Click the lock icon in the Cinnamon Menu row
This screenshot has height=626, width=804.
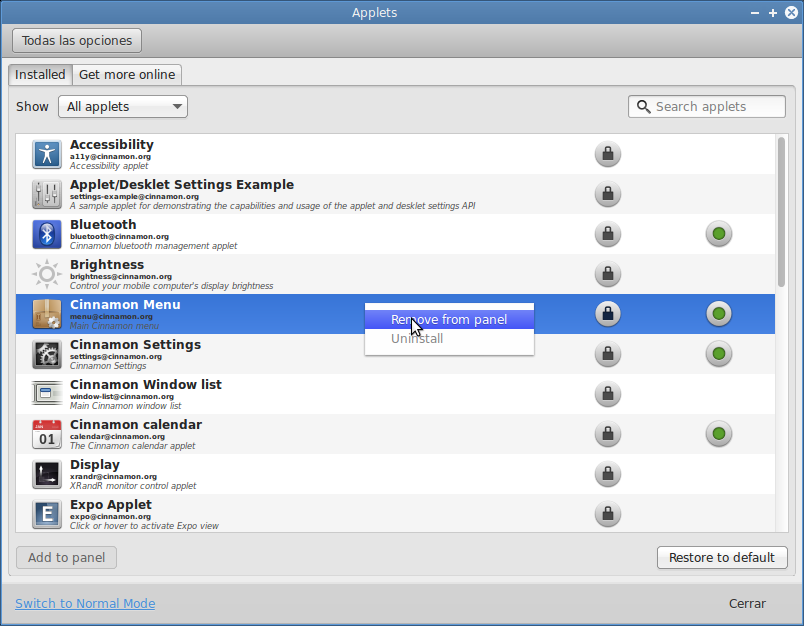click(608, 314)
